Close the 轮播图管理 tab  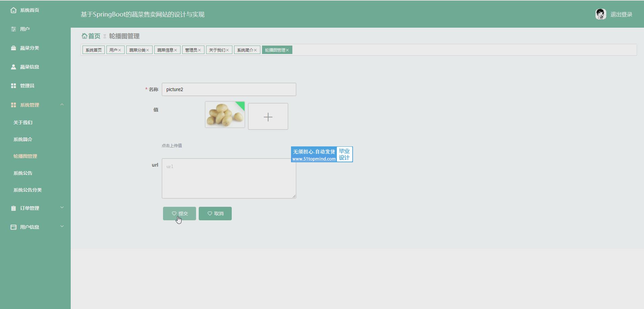coord(287,50)
